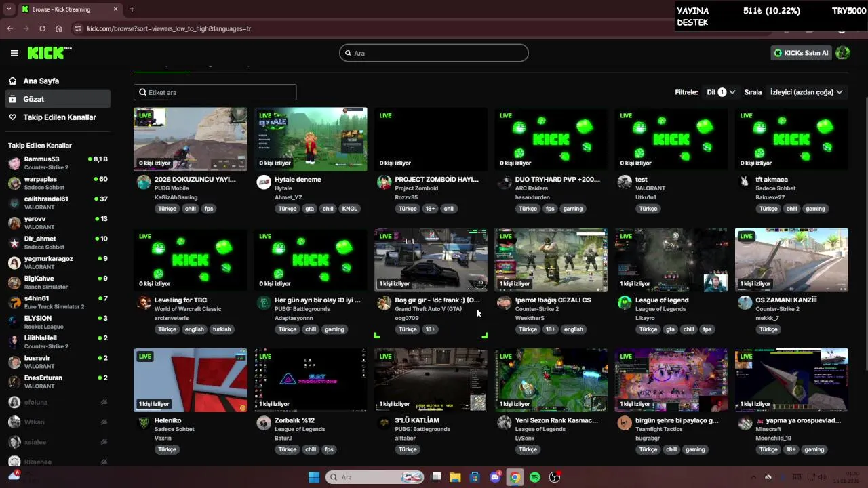The width and height of the screenshot is (868, 488).
Task: Open Chrome from the taskbar
Action: [515, 477]
